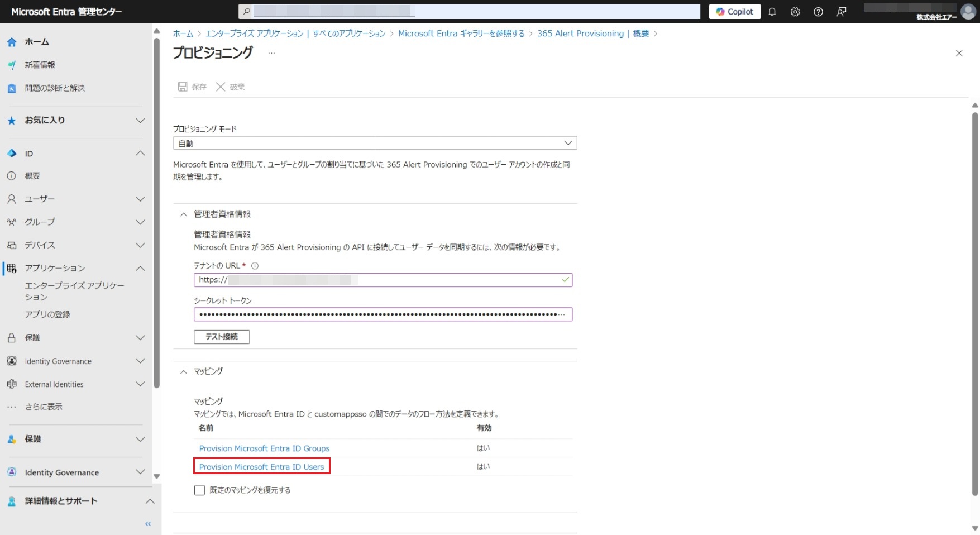Collapse the sidebar with double-chevron icon
This screenshot has width=980, height=535.
pyautogui.click(x=148, y=524)
